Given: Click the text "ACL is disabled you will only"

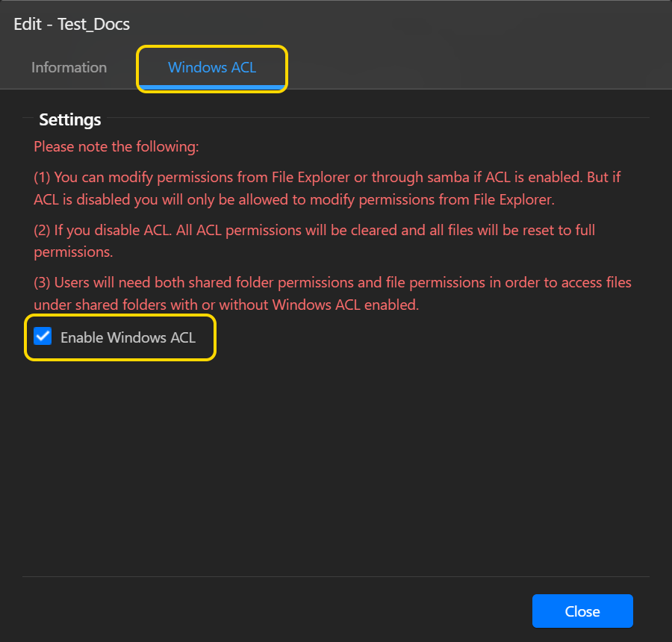Looking at the screenshot, I should tap(124, 200).
